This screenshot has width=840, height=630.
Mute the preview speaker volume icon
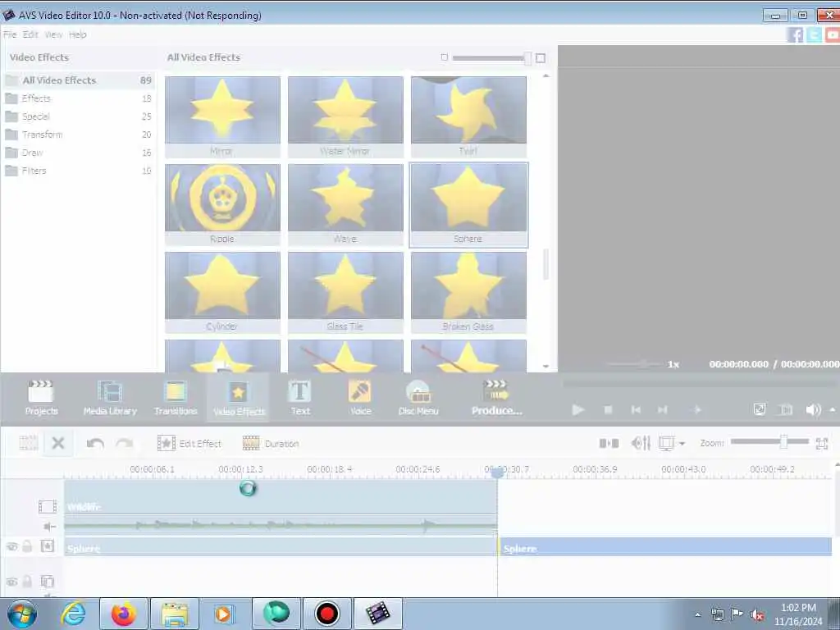click(813, 410)
